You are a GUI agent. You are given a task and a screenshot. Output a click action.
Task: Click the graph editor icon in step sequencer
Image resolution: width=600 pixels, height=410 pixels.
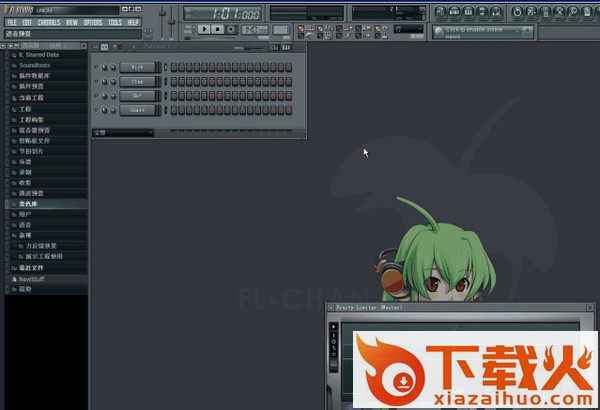(x=274, y=47)
